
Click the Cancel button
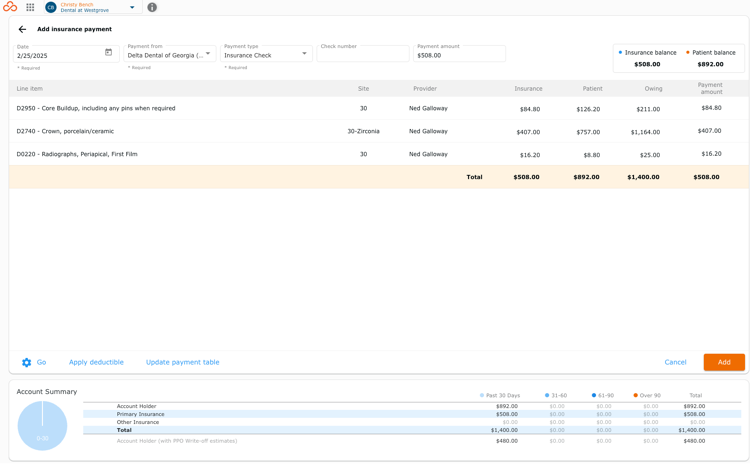pyautogui.click(x=675, y=363)
